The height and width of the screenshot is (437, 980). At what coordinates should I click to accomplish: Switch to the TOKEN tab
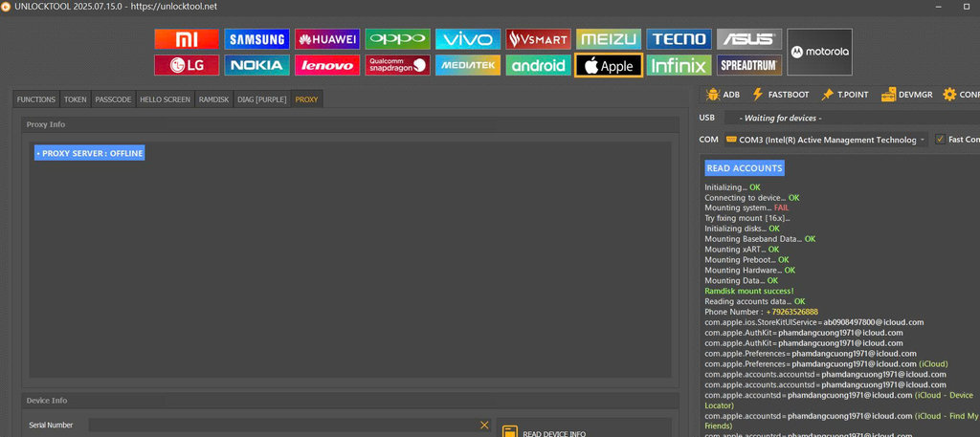point(76,99)
